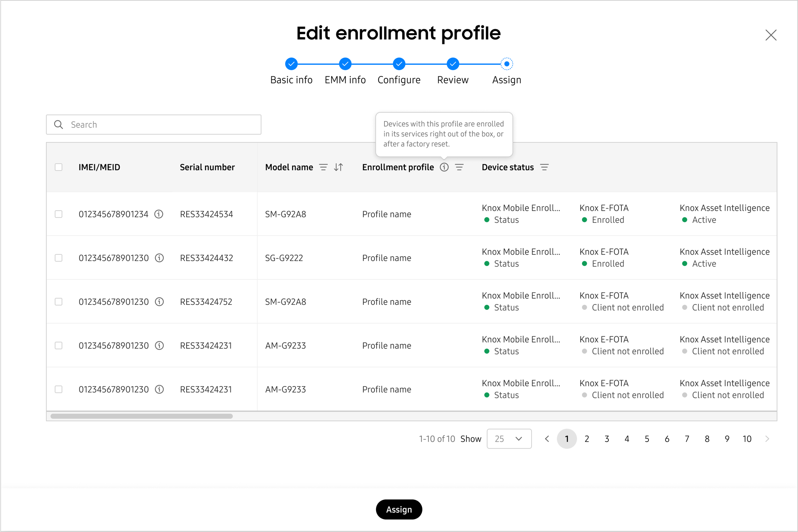Check the select-all checkbox in the header
This screenshot has width=798, height=532.
(x=59, y=167)
